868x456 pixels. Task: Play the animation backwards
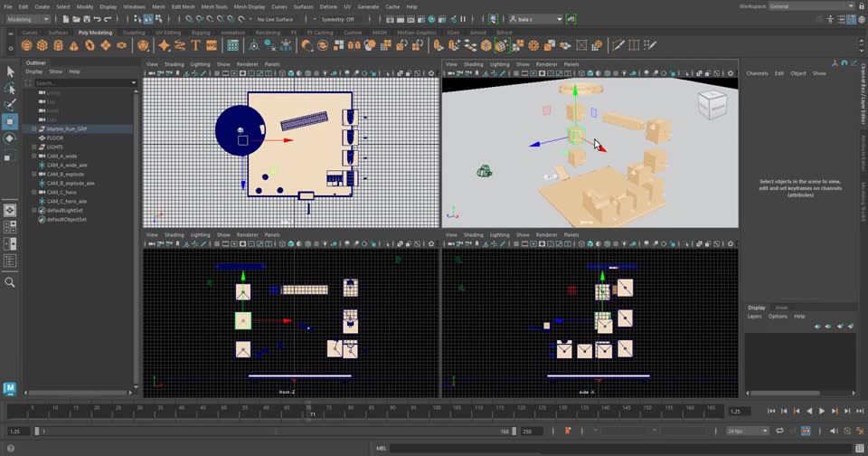pos(809,411)
